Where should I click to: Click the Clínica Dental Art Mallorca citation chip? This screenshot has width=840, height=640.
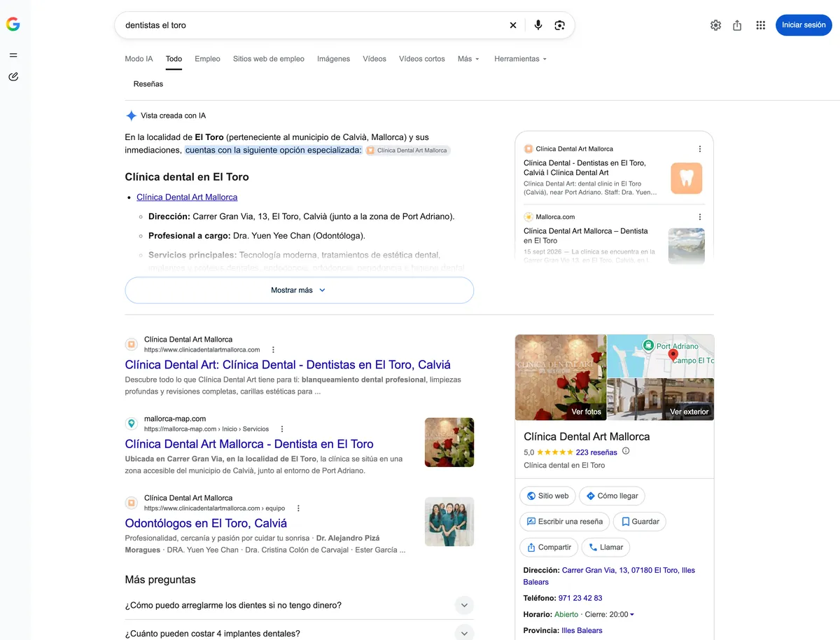click(x=407, y=151)
